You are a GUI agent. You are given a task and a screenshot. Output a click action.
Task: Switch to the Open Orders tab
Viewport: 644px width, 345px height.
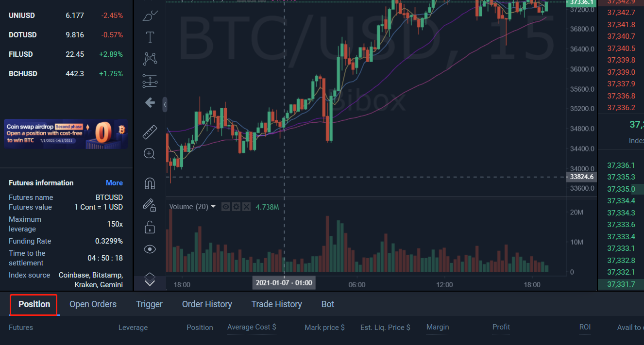click(93, 304)
